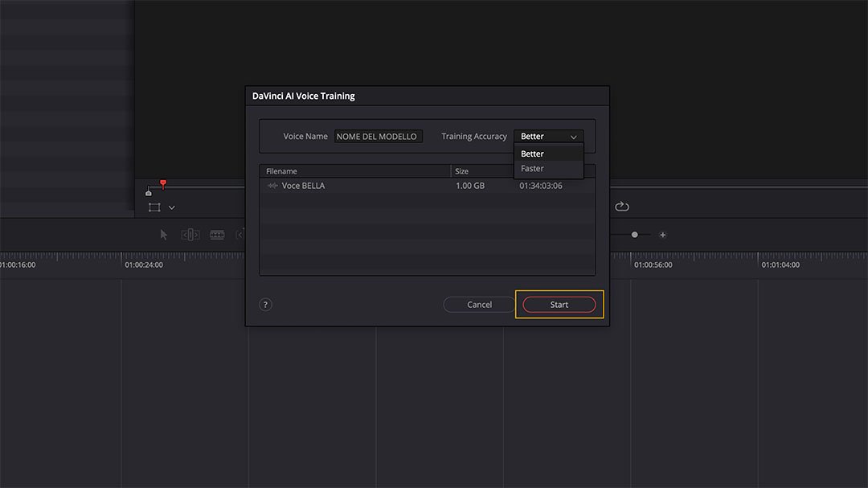
Task: Click the 01:00:16:00 ruler timecode
Action: pos(18,265)
